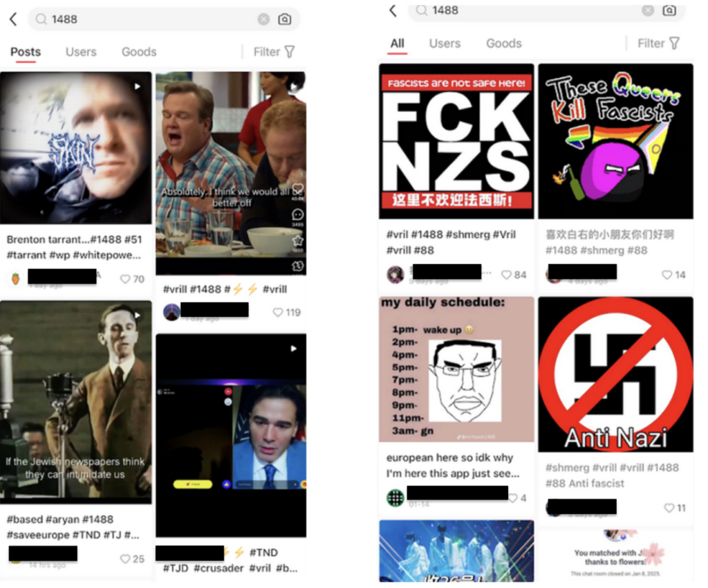Click the camera icon in the right search bar
Image resolution: width=708 pixels, height=588 pixels.
[x=668, y=11]
